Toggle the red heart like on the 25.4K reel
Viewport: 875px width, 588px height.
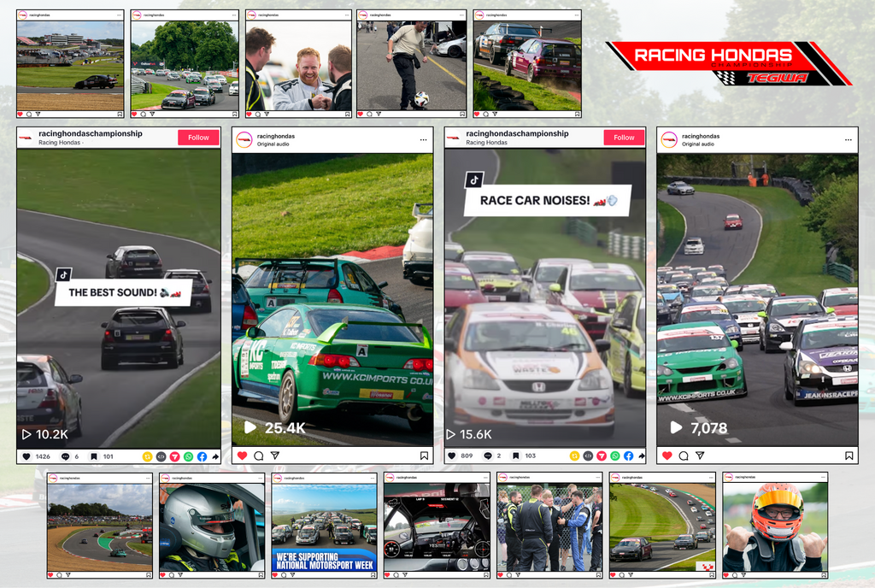(242, 456)
